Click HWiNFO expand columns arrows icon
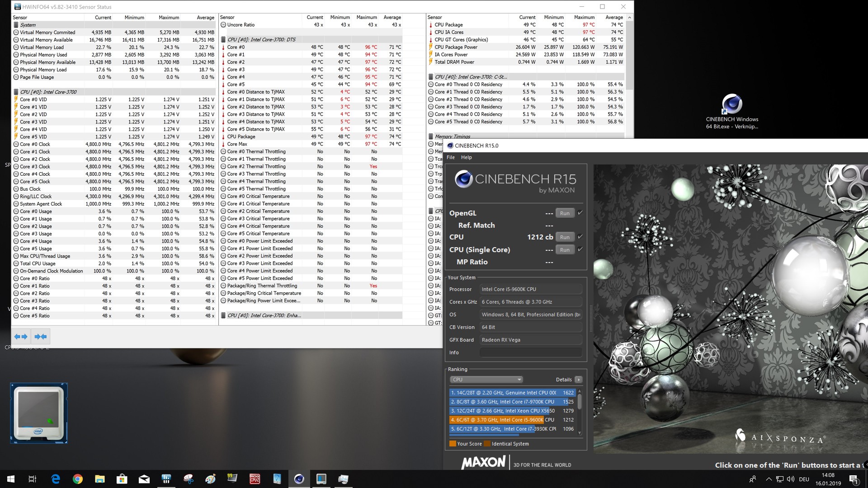 pos(21,337)
